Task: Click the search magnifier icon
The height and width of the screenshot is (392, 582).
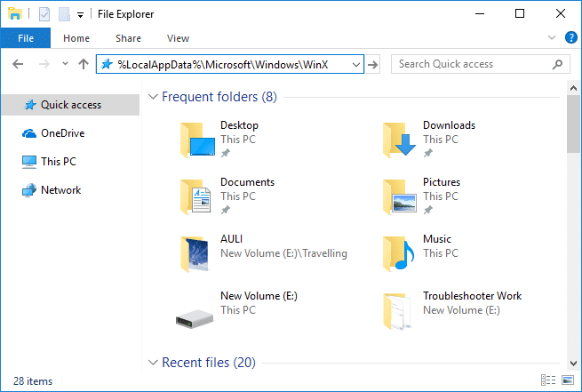Action: pyautogui.click(x=558, y=64)
